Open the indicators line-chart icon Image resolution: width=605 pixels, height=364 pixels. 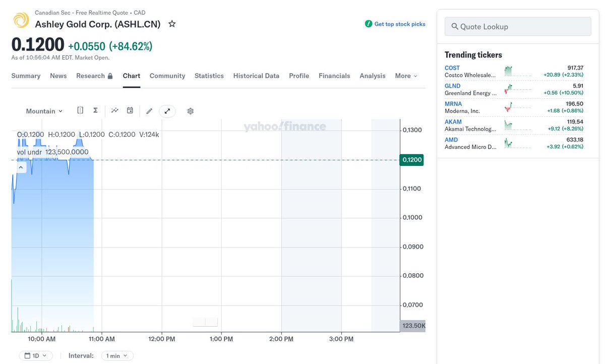(x=115, y=110)
